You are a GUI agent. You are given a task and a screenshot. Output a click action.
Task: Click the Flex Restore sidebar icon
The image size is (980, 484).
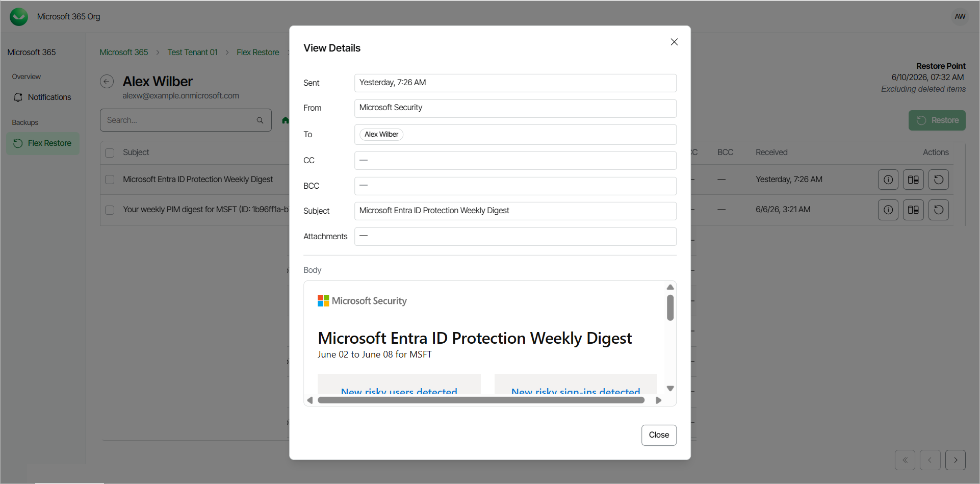pos(18,143)
